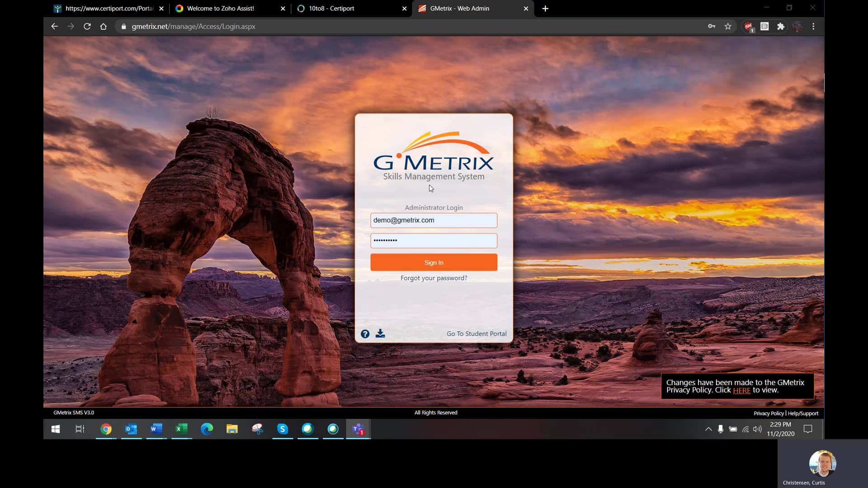868x488 pixels.
Task: Open Microsoft Teams from the taskbar
Action: coord(359,429)
